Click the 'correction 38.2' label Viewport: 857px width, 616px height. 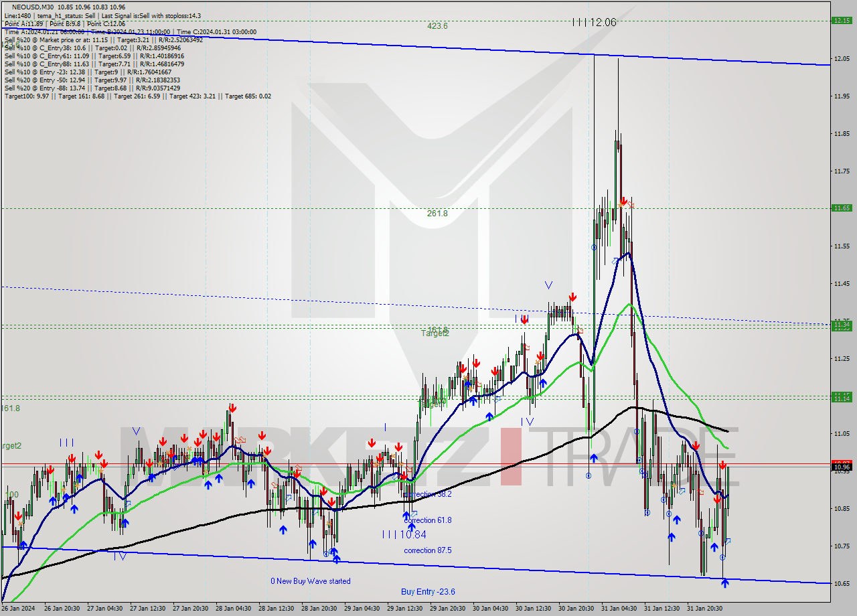pyautogui.click(x=427, y=494)
